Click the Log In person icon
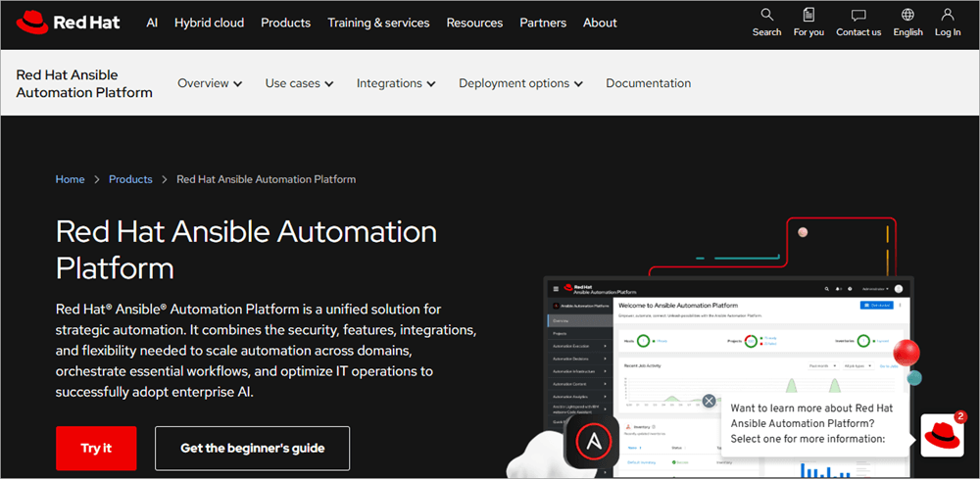Image resolution: width=980 pixels, height=480 pixels. click(x=948, y=15)
